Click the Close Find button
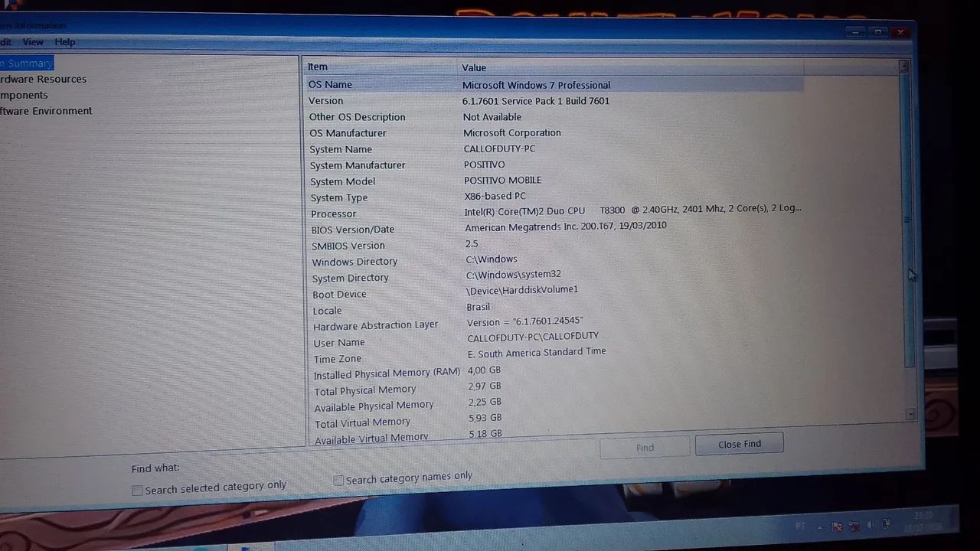The height and width of the screenshot is (551, 980). (x=739, y=444)
